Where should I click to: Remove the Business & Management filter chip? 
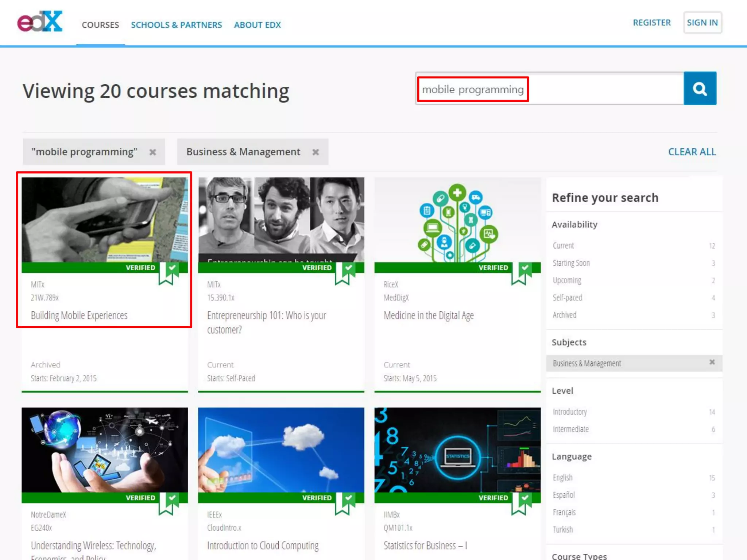pyautogui.click(x=316, y=152)
